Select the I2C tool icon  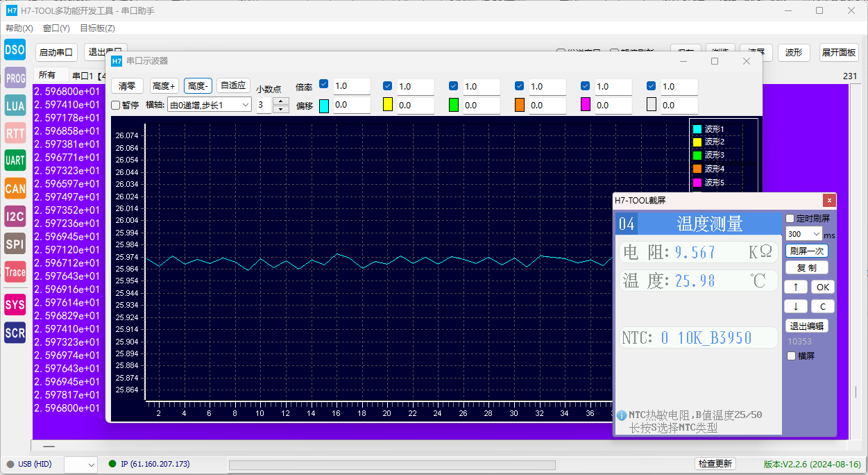click(x=15, y=216)
